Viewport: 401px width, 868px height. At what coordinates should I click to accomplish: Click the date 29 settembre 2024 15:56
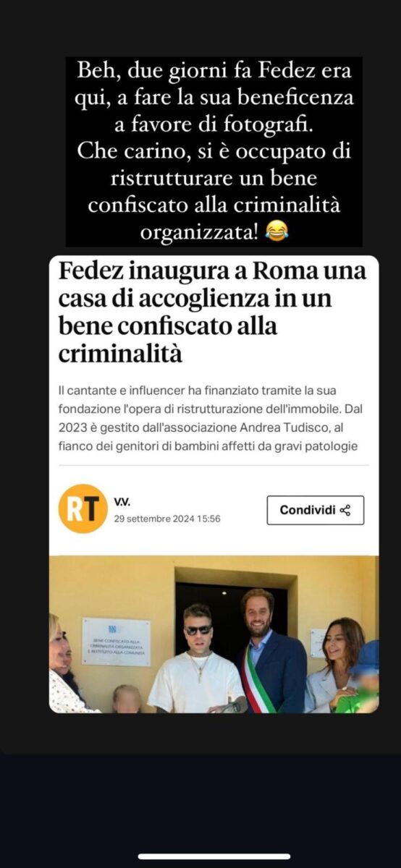pyautogui.click(x=167, y=519)
